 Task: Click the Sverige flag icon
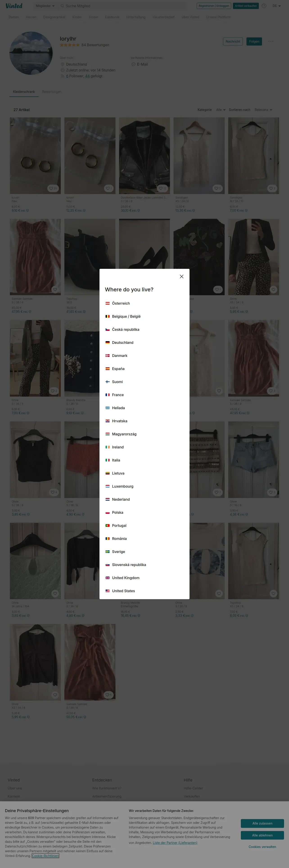click(x=108, y=552)
